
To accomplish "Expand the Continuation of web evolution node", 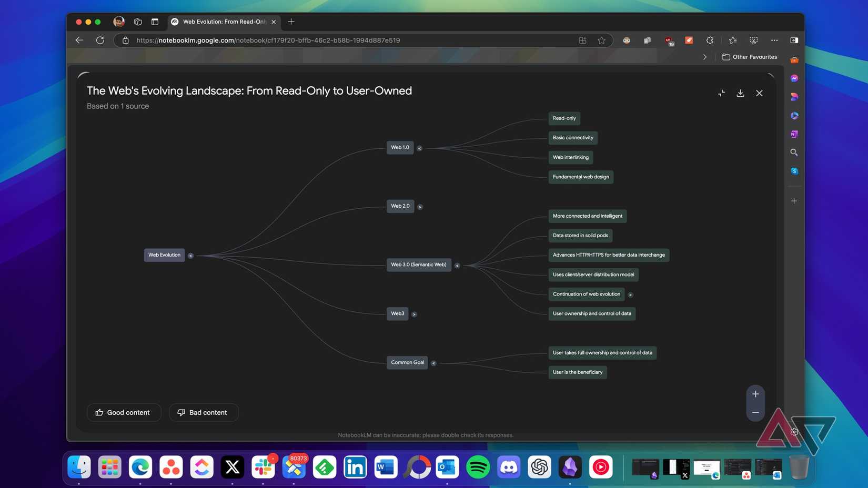I will 630,294.
